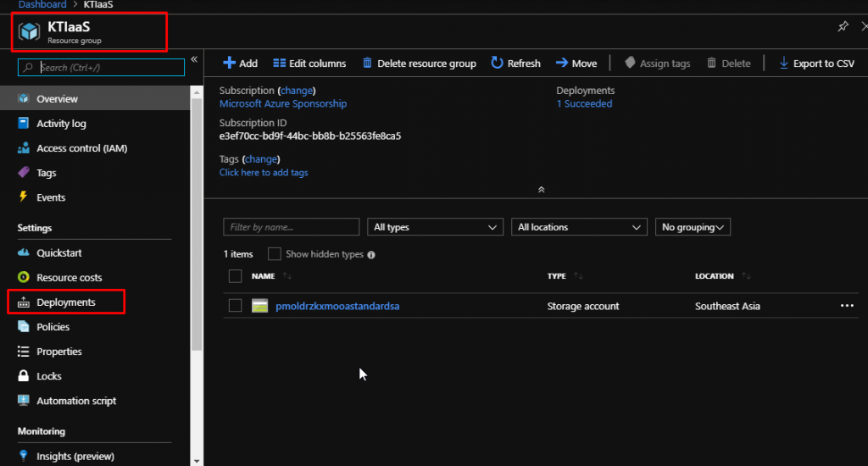Click the Export to CSV download icon
This screenshot has width=868, height=466.
click(784, 63)
